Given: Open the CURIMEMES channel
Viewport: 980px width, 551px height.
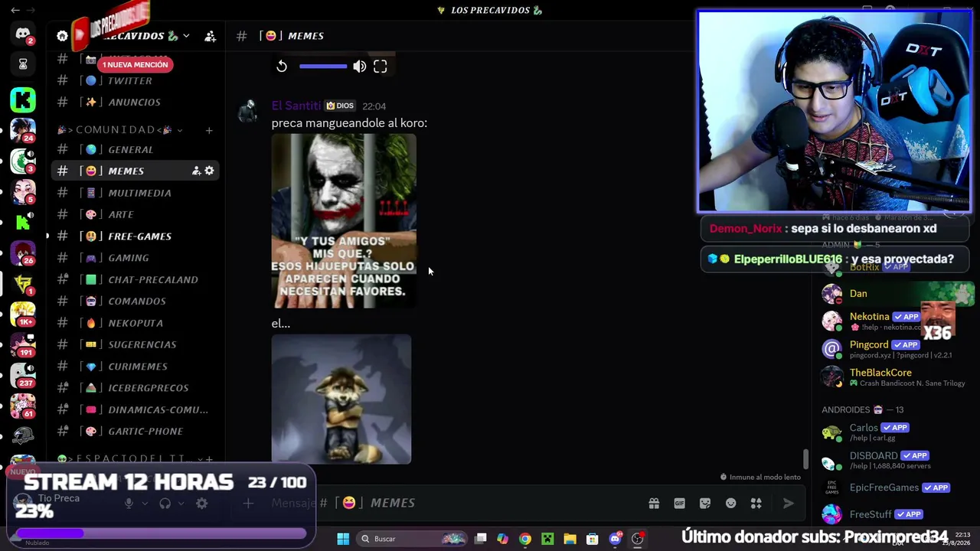Looking at the screenshot, I should pyautogui.click(x=138, y=366).
